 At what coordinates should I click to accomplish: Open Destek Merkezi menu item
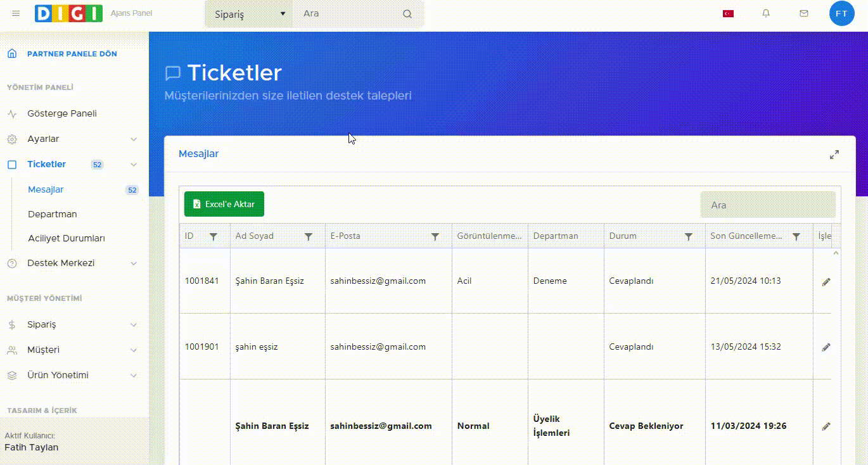(61, 264)
